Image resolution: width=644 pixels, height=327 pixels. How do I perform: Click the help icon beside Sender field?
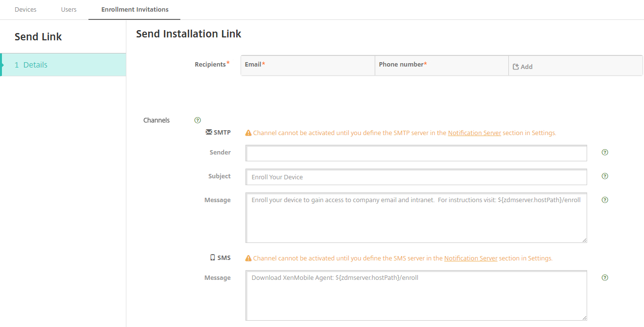coord(605,152)
